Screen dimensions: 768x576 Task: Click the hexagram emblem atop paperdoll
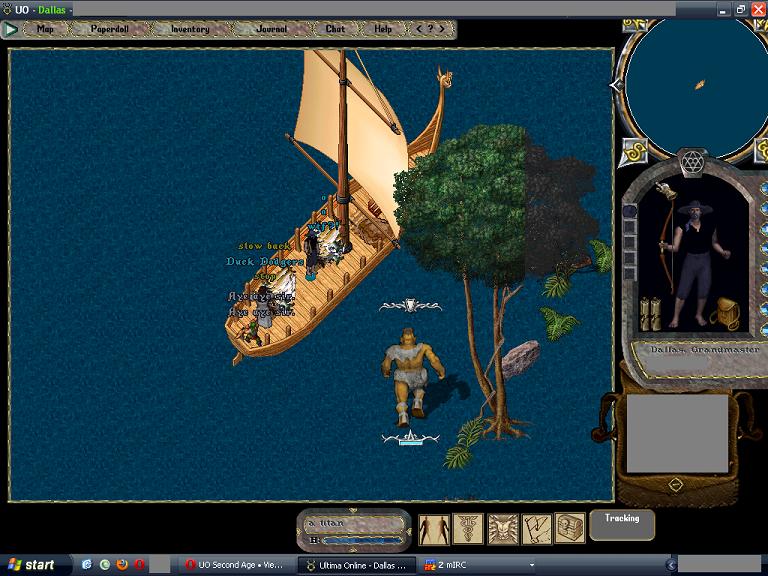[x=691, y=162]
